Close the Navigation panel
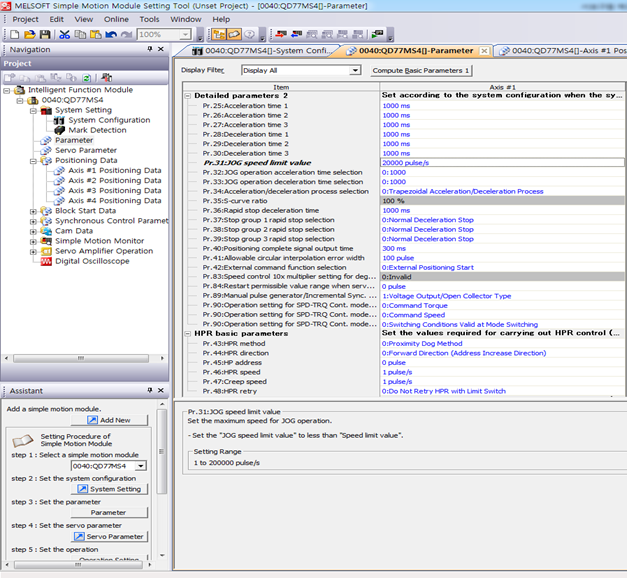 point(161,49)
